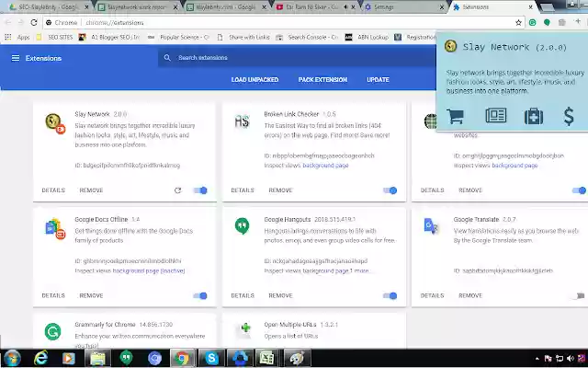
Task: Switch to the SEO-Slaylebrity Google tab
Action: [x=48, y=7]
